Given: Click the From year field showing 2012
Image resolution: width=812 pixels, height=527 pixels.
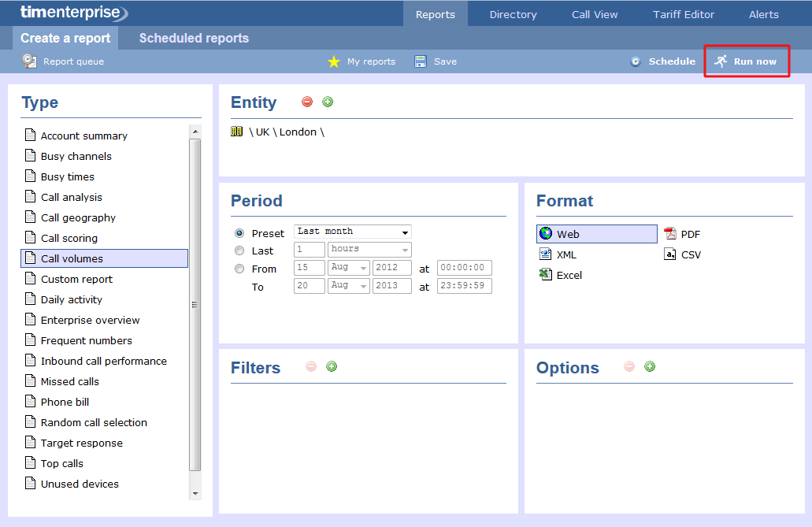Looking at the screenshot, I should (392, 267).
